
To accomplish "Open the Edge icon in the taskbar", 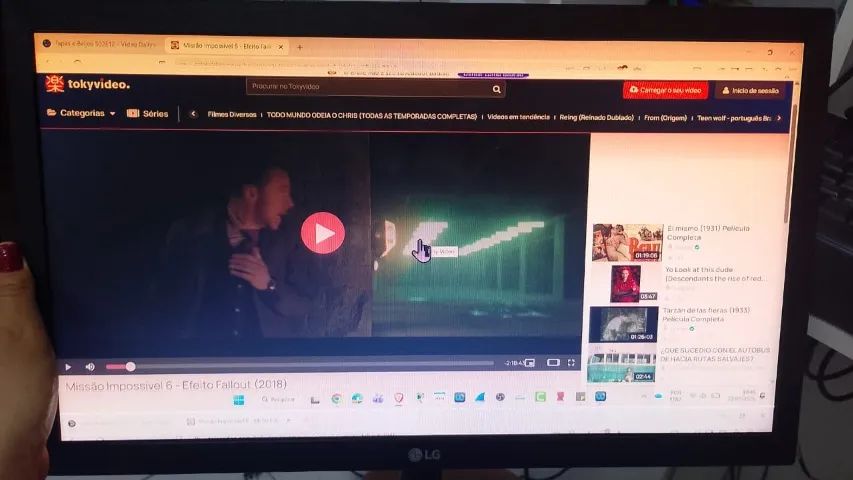I will (x=357, y=398).
